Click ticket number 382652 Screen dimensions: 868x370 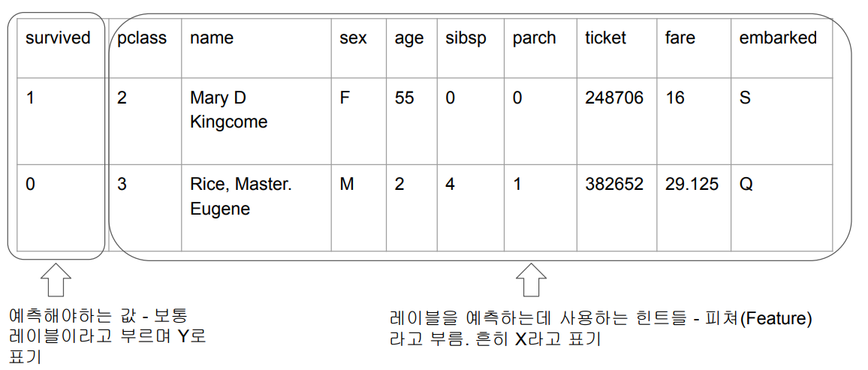614,184
